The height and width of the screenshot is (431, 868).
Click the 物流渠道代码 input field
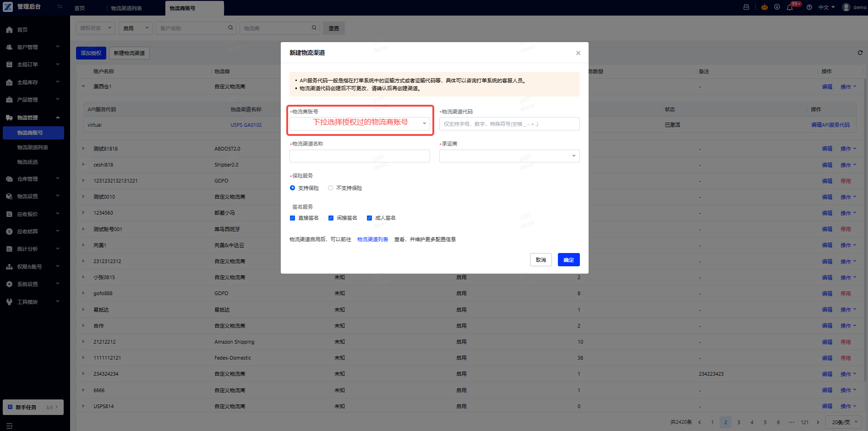point(509,124)
